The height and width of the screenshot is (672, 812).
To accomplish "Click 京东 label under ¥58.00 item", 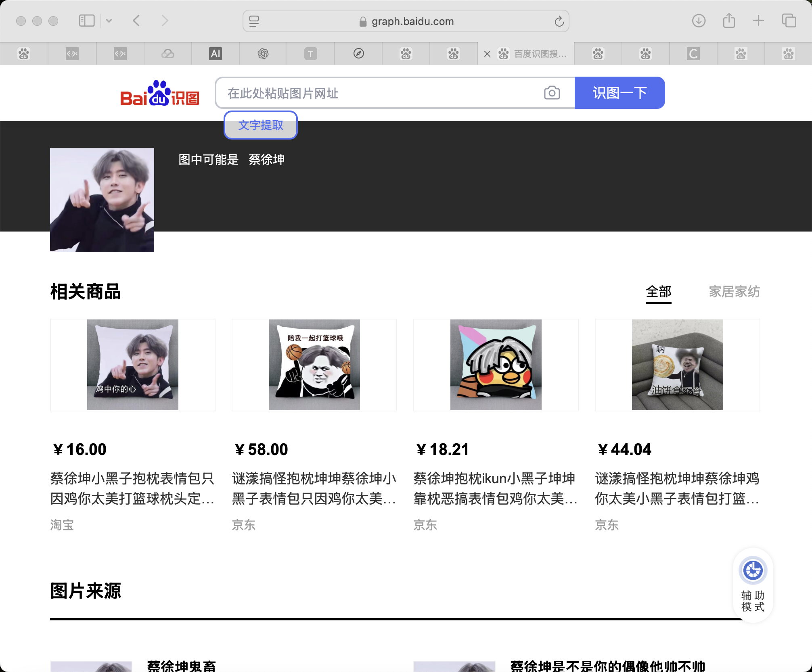I will click(244, 525).
